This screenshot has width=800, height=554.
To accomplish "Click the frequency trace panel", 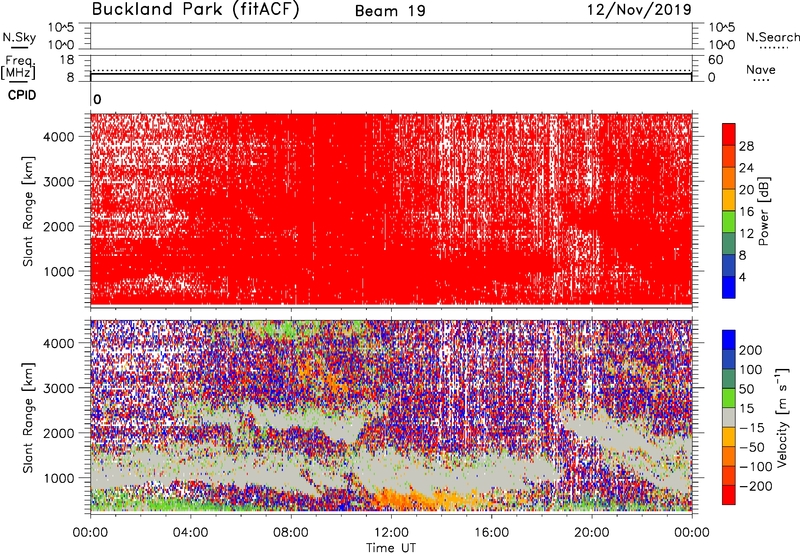I will tap(391, 68).
